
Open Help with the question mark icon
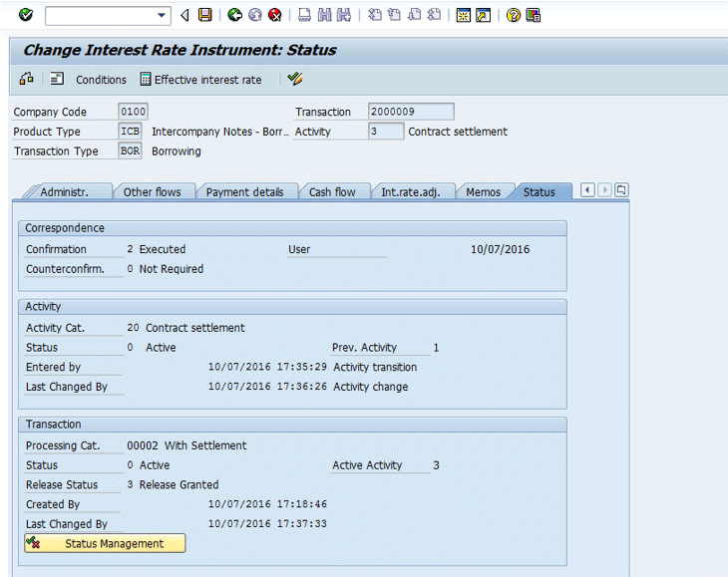click(514, 15)
